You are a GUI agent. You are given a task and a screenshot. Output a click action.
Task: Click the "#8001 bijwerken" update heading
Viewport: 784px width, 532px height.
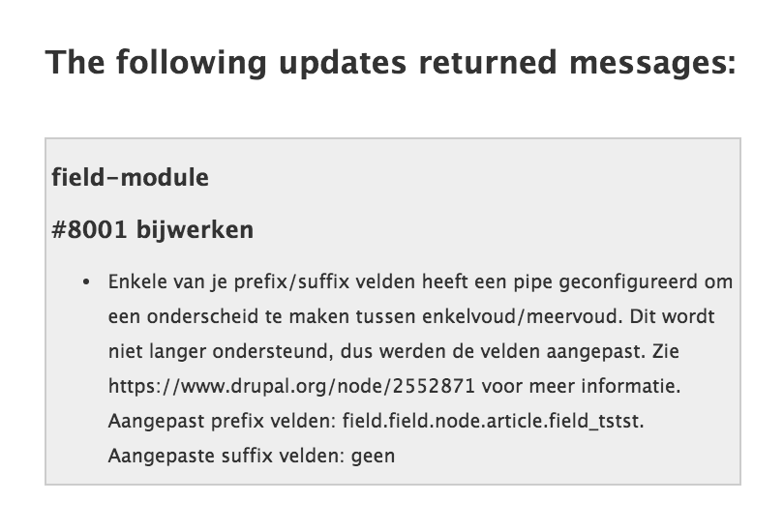pyautogui.click(x=153, y=230)
